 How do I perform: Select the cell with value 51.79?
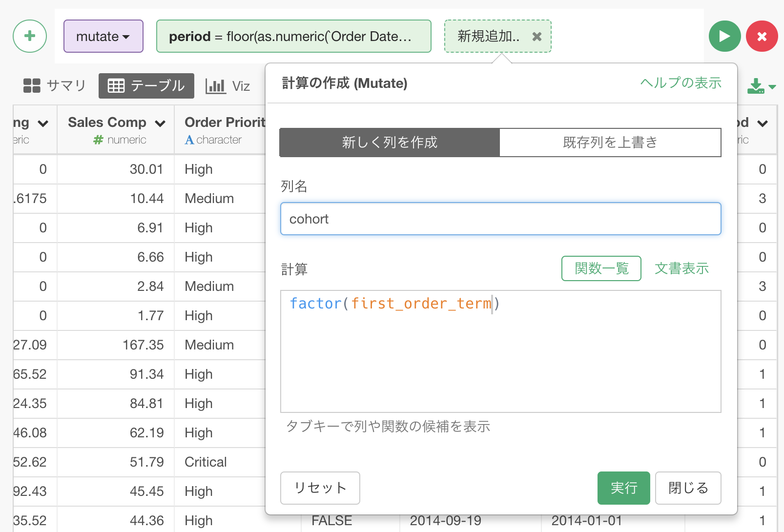(116, 462)
